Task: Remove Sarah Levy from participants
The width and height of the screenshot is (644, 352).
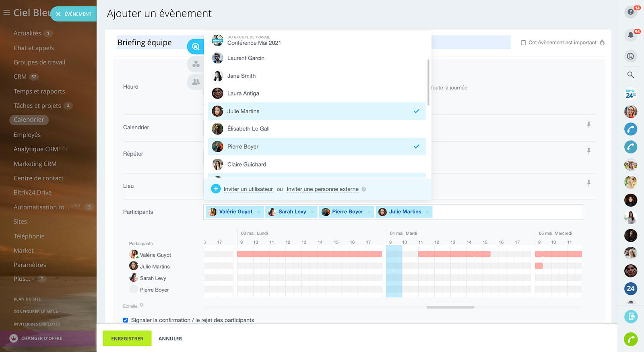Action: (x=312, y=212)
